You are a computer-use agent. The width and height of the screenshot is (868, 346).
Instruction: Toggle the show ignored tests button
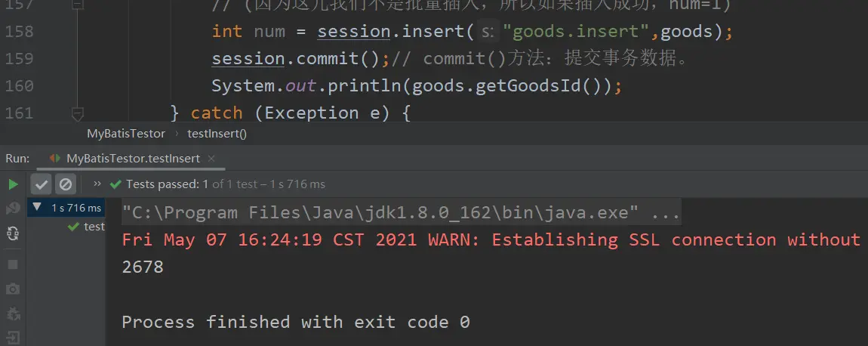coord(66,184)
